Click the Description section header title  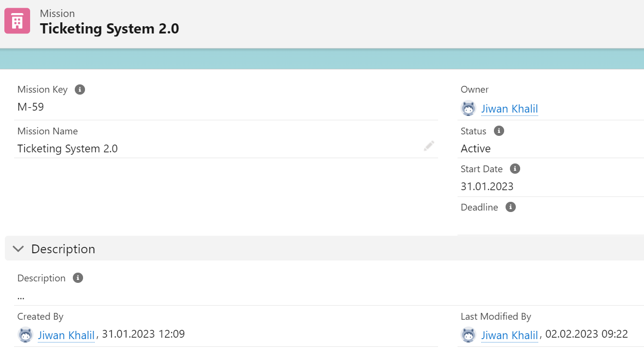click(63, 249)
